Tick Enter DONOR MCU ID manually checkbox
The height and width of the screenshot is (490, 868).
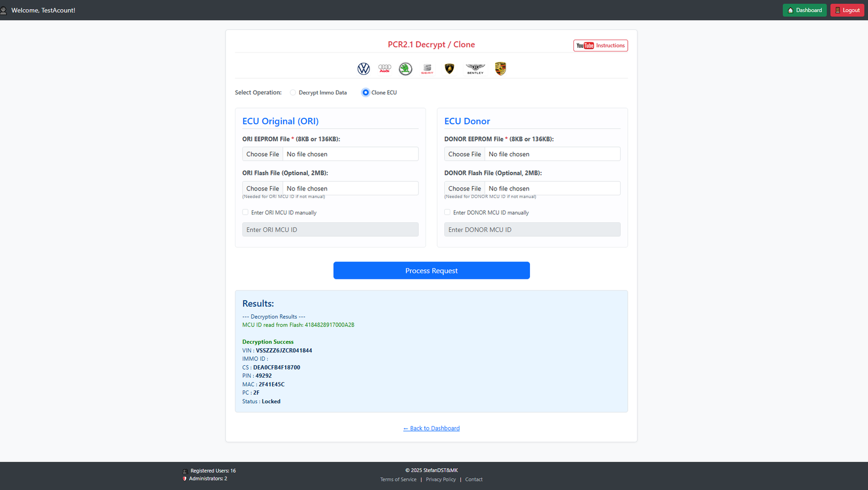pos(448,213)
